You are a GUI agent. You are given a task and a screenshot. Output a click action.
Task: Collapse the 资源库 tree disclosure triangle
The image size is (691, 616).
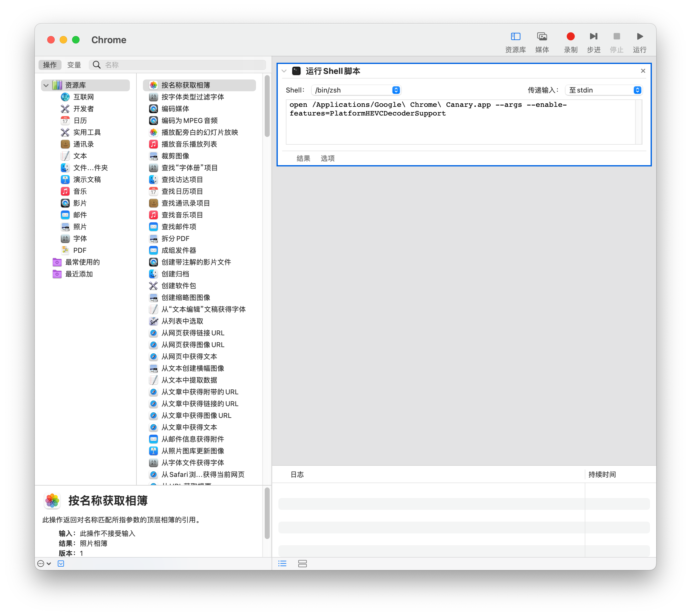click(x=46, y=85)
